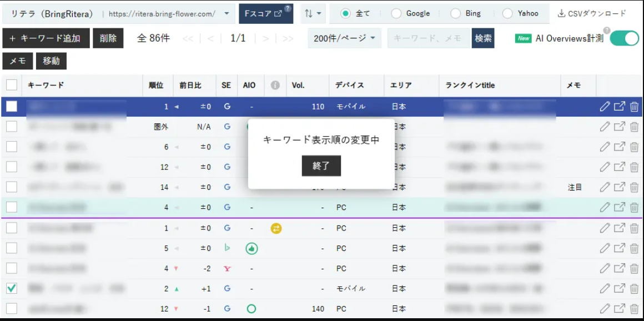644x321 pixels.
Task: Click the CSVダウンロード download icon link
Action: pos(591,13)
